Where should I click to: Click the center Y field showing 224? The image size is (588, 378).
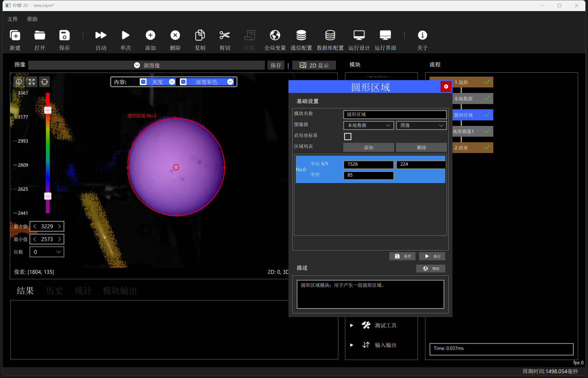[421, 164]
